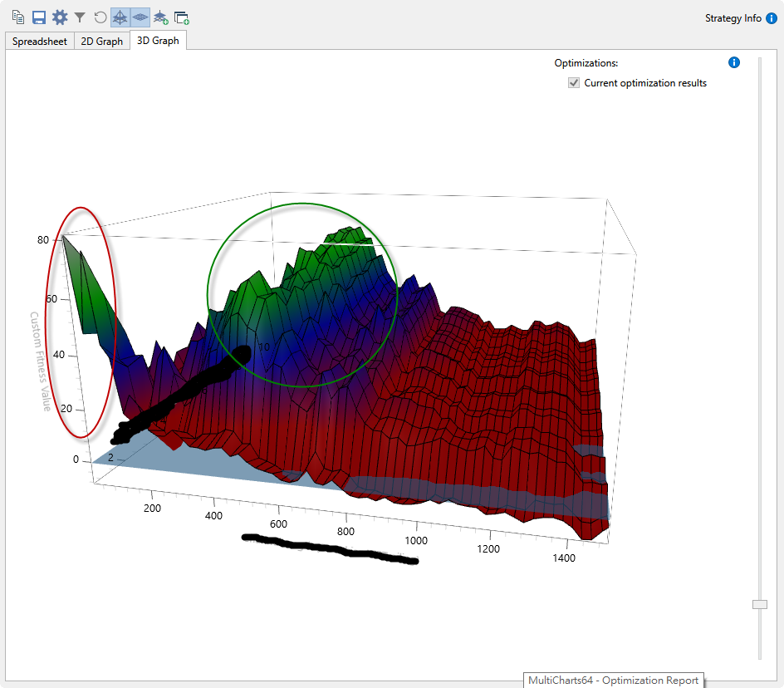Click the add layer plus icon
The height and width of the screenshot is (688, 784).
(160, 17)
